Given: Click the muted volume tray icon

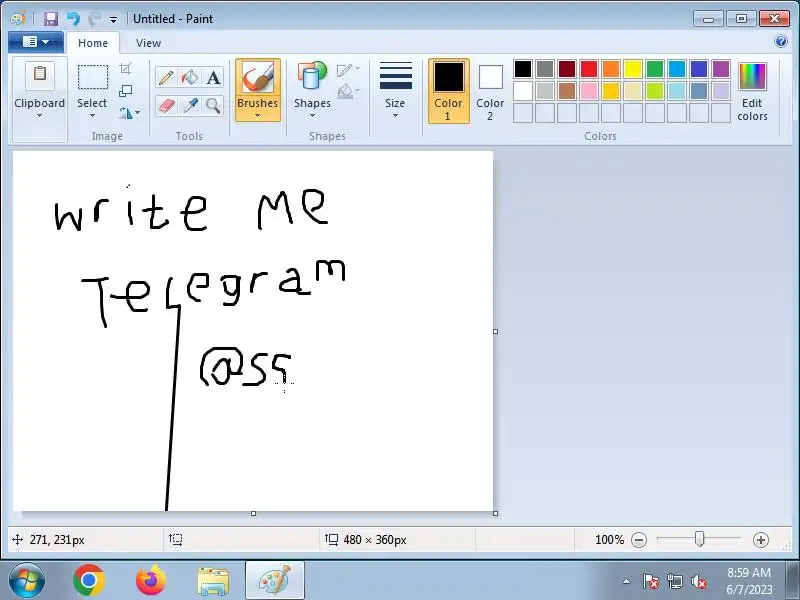Looking at the screenshot, I should tap(698, 582).
